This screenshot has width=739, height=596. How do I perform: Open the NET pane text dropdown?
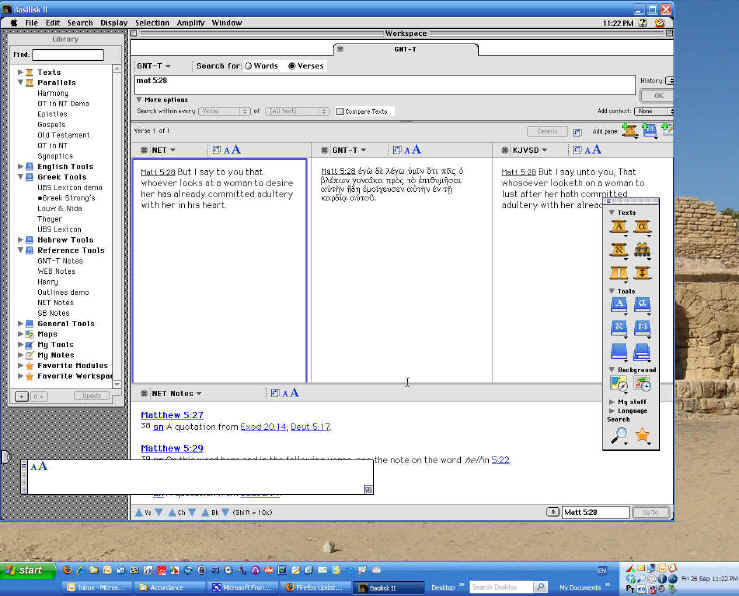coord(164,150)
